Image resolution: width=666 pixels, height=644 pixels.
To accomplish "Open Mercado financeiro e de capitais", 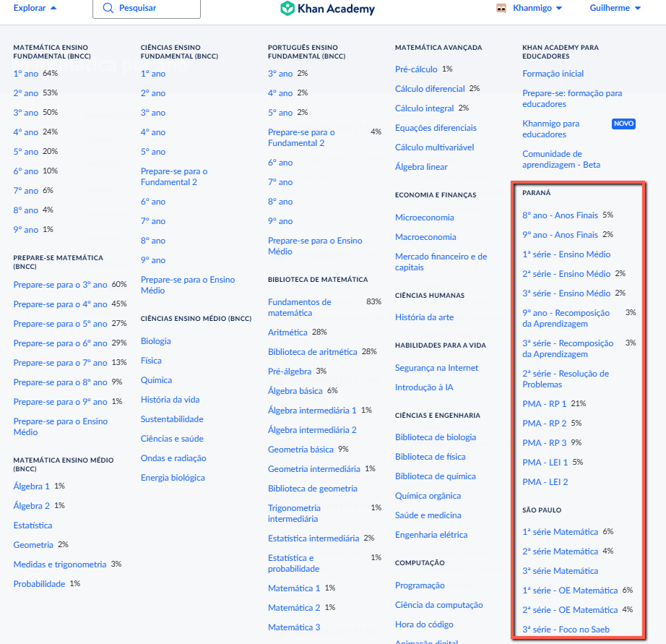I will [441, 262].
